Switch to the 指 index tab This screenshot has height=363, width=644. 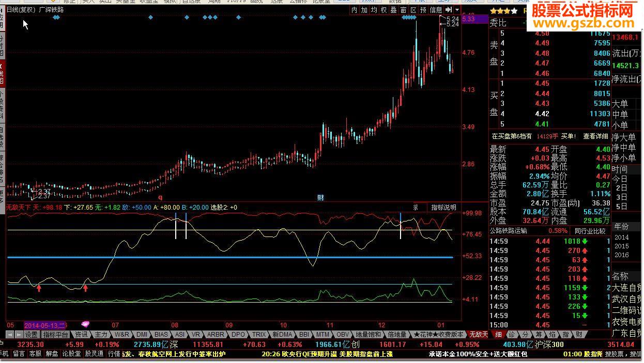point(565,335)
